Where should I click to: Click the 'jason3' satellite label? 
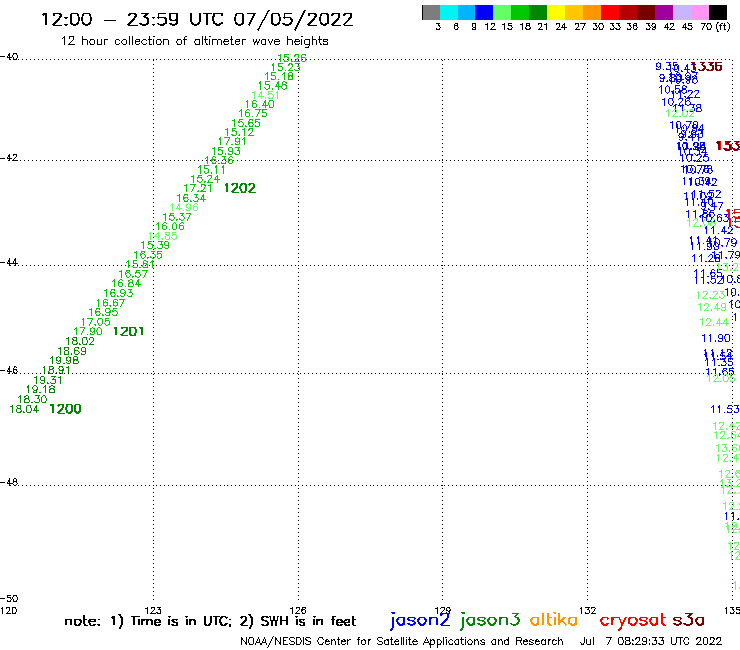[x=490, y=620]
